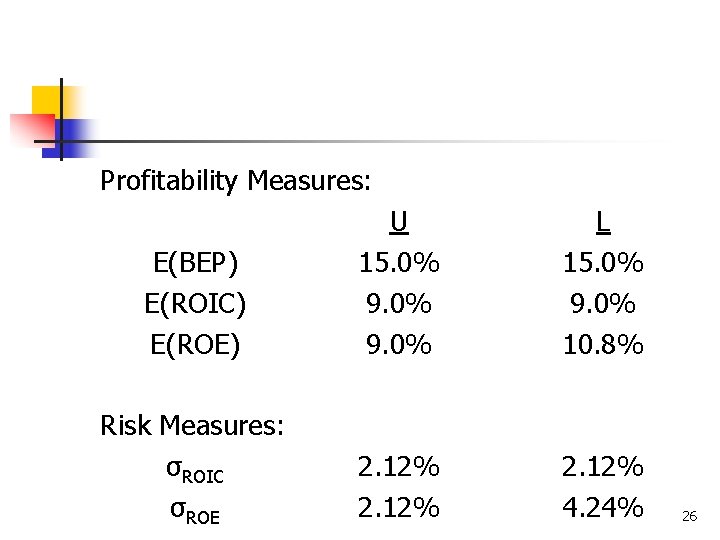
Task: Select the Profitability Measures heading
Action: (x=236, y=181)
